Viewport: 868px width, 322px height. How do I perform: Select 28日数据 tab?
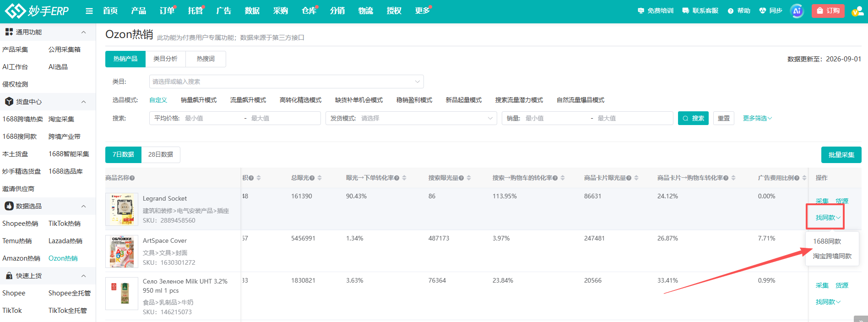(161, 154)
